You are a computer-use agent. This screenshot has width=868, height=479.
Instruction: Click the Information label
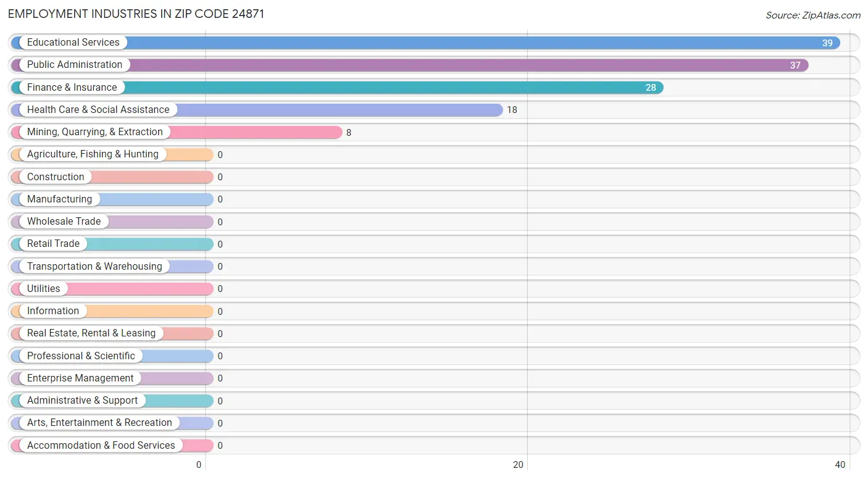click(x=53, y=311)
